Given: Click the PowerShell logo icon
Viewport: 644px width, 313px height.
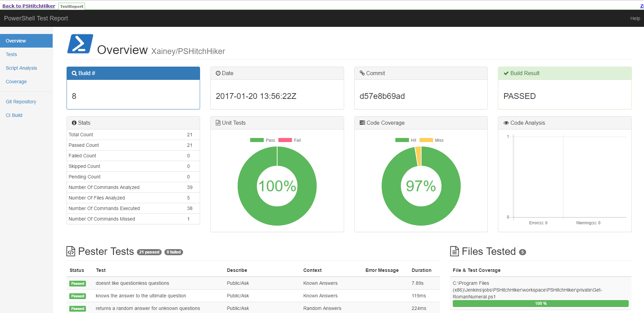Looking at the screenshot, I should click(x=80, y=44).
